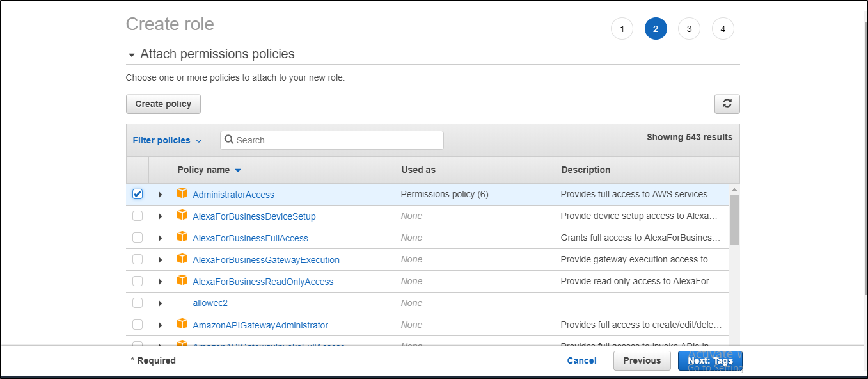
Task: Go to wizard step 1
Action: [x=622, y=28]
